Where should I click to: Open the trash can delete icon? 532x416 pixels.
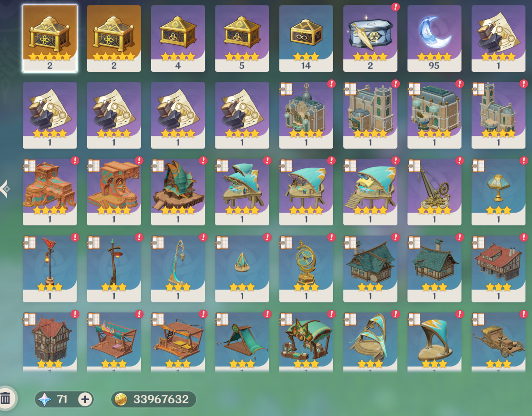point(5,398)
